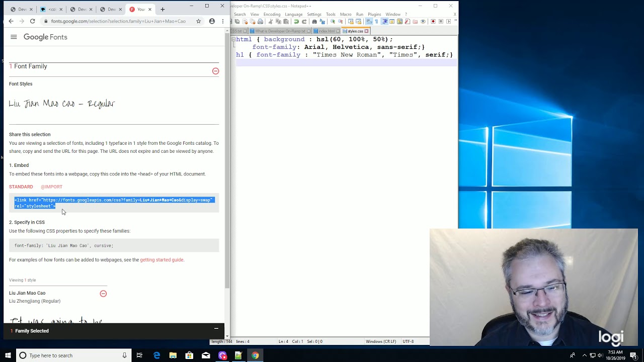644x362 pixels.
Task: Open the View menu in Notepad++
Action: click(x=255, y=14)
